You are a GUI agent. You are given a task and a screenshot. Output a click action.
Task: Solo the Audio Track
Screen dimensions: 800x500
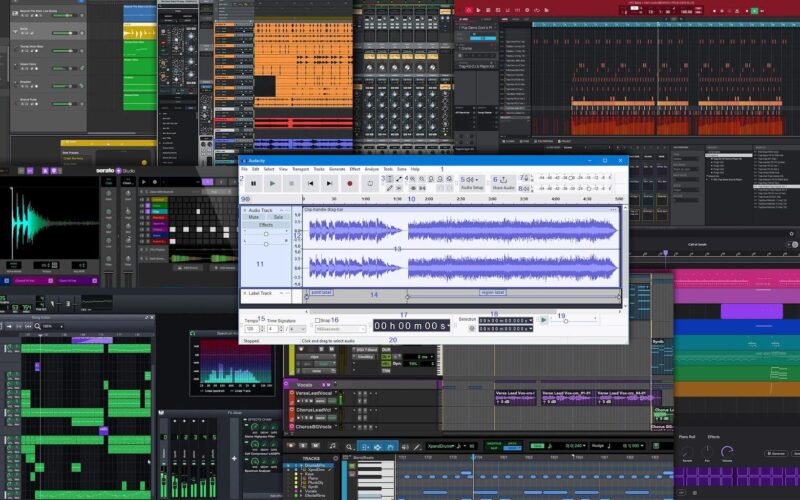(278, 217)
